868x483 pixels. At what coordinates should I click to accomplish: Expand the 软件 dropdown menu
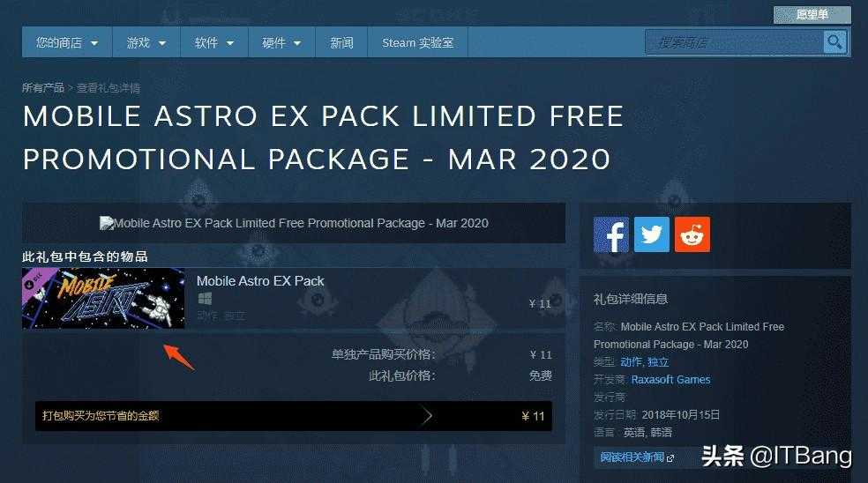(x=214, y=42)
